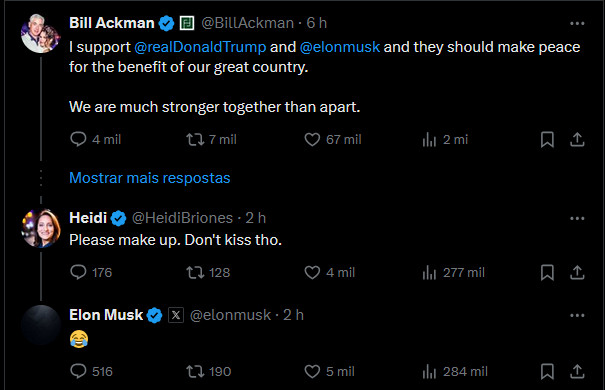Open the @realDonaldTrump mention
The height and width of the screenshot is (390, 605).
pyautogui.click(x=200, y=47)
